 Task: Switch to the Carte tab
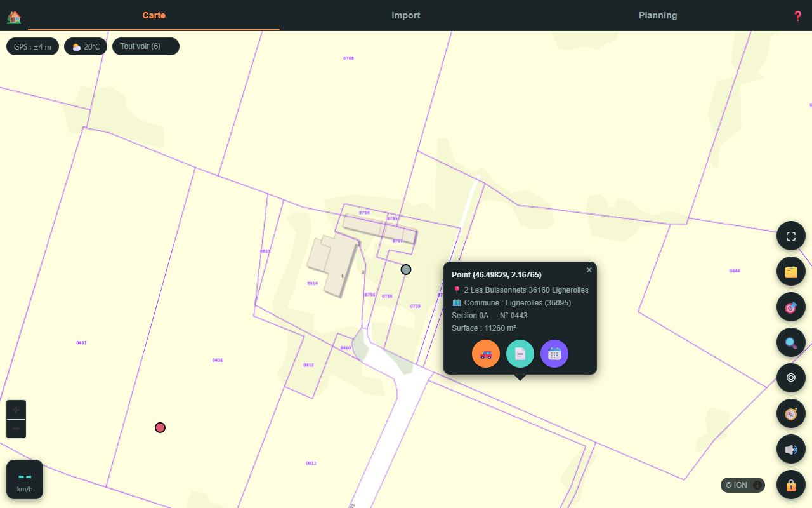[x=154, y=15]
